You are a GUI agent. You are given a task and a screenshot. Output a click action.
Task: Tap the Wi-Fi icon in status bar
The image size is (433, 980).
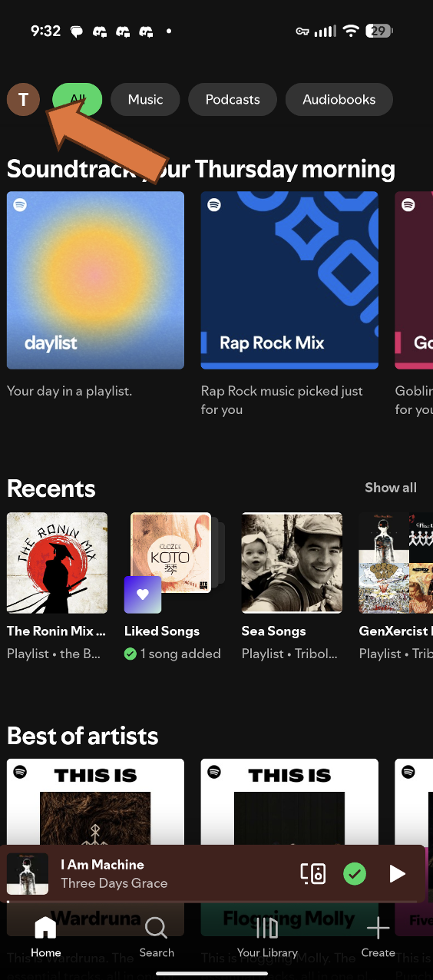(352, 31)
